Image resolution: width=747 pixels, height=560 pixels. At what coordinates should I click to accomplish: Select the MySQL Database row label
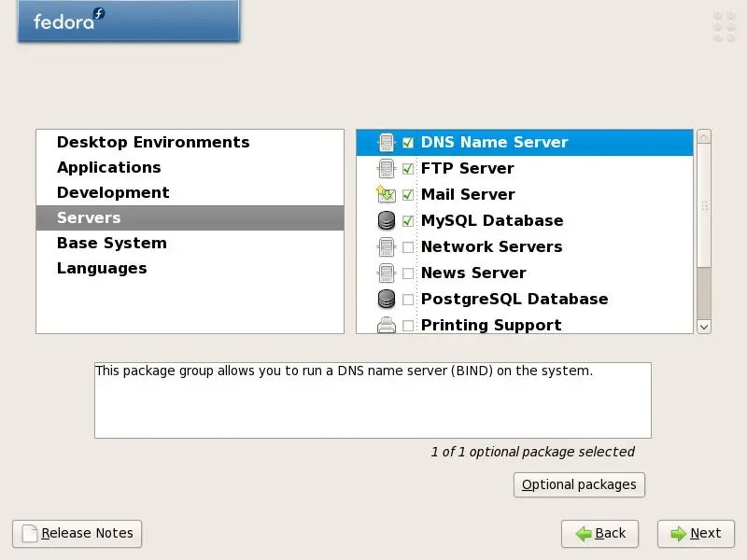pyautogui.click(x=492, y=220)
